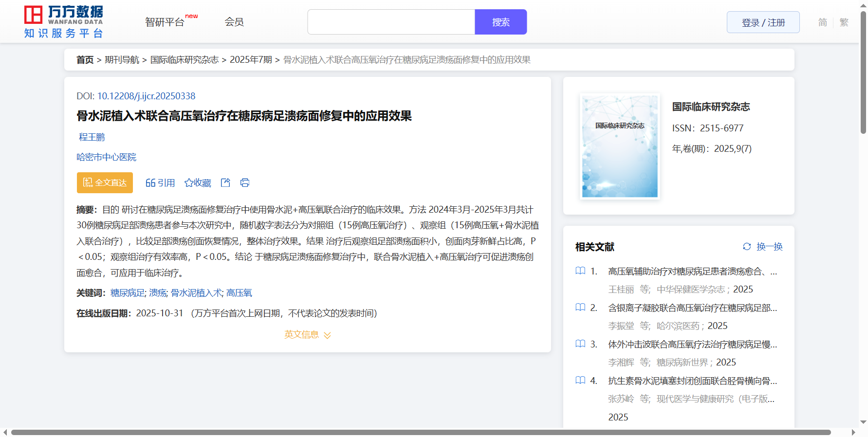
Task: Click book icon of first related document
Action: [580, 271]
